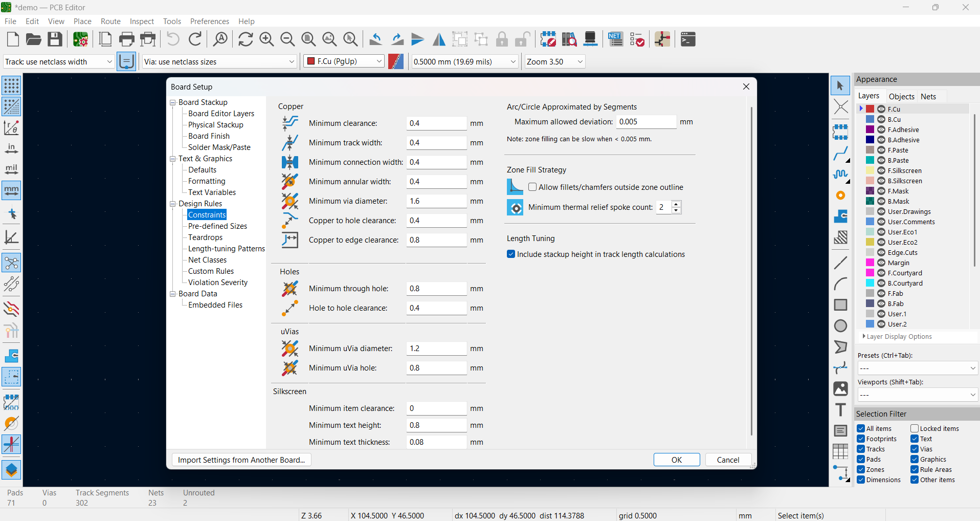Open the Route menu
The height and width of the screenshot is (521, 980).
click(x=110, y=21)
